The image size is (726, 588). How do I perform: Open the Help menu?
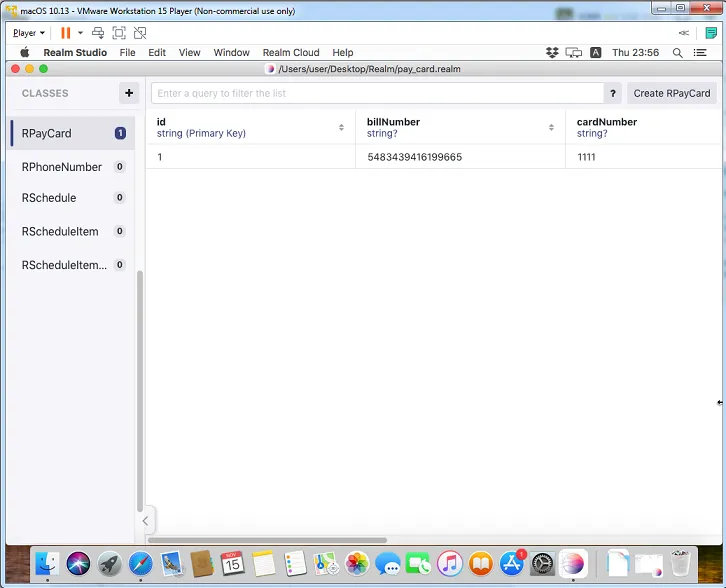[x=343, y=52]
